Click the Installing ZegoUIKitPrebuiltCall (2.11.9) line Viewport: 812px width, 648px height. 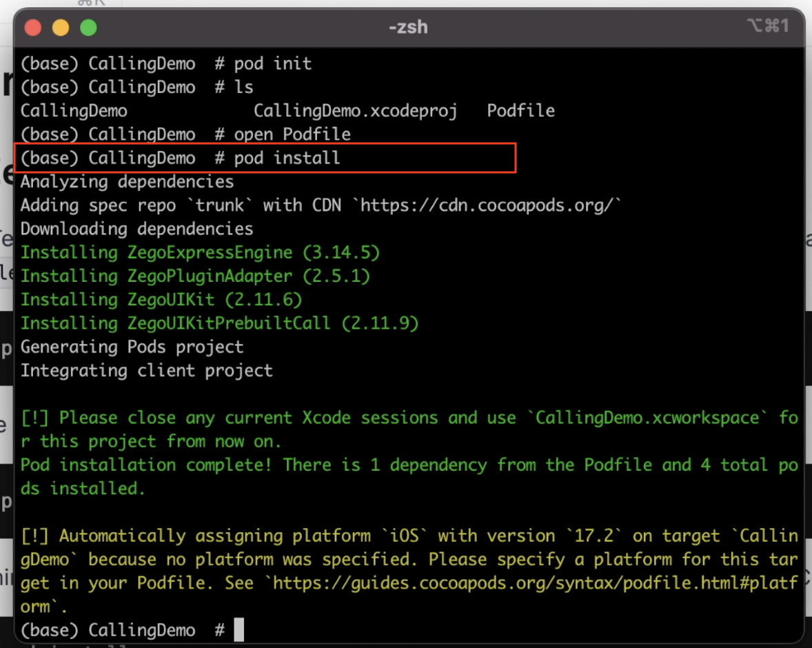click(219, 323)
